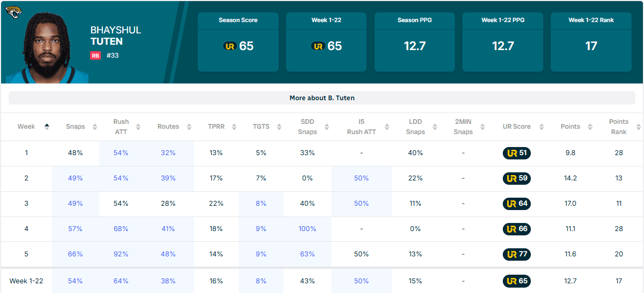This screenshot has width=644, height=293.
Task: Click the UR 66 score badge
Action: (517, 228)
